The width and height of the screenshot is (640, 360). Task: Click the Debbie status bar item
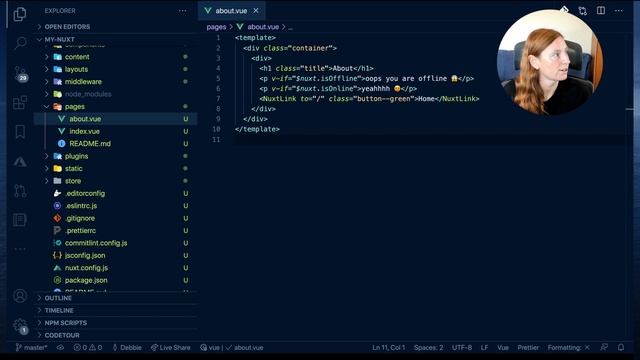(x=127, y=348)
